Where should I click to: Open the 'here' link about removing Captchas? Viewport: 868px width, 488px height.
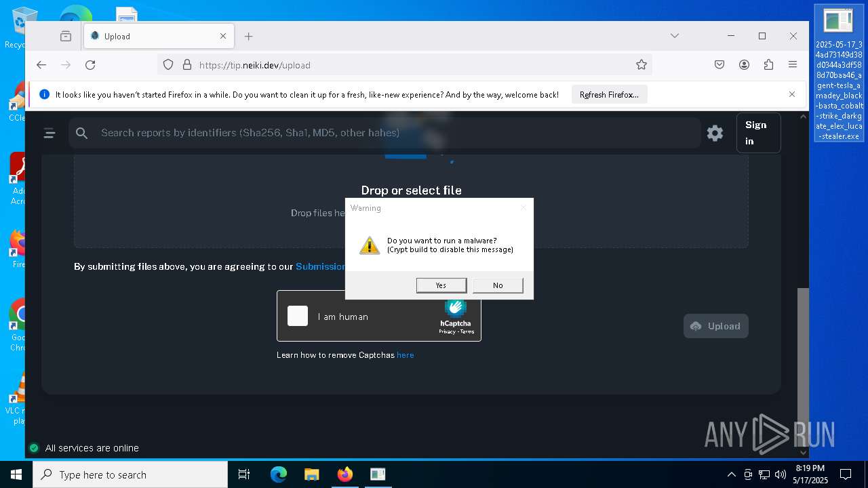(406, 355)
